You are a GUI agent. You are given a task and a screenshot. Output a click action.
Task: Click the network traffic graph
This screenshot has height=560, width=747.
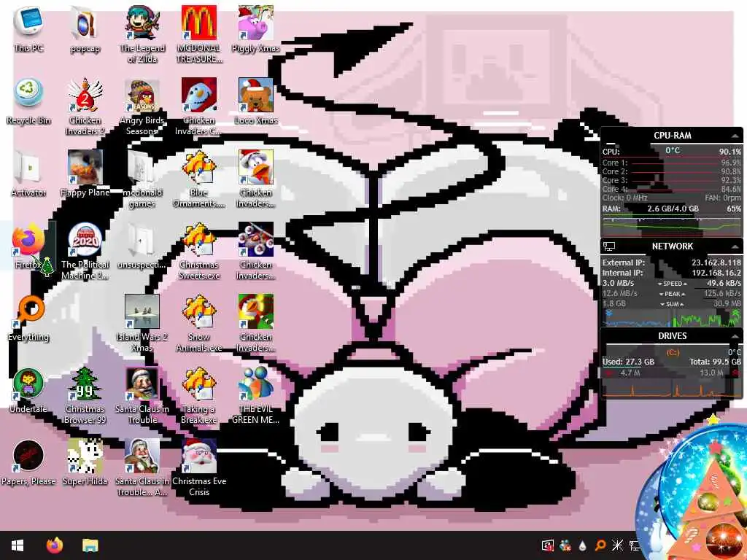pyautogui.click(x=672, y=318)
